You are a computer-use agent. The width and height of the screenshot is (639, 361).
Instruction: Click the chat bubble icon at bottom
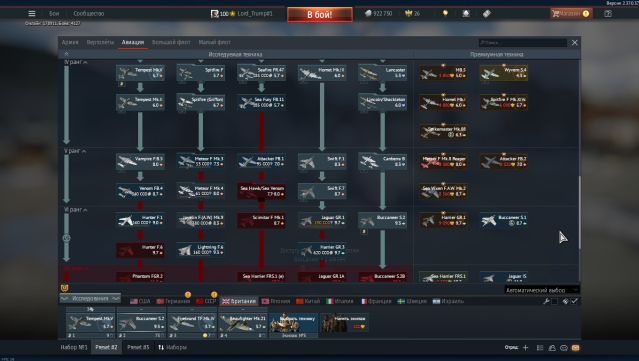[x=564, y=348]
